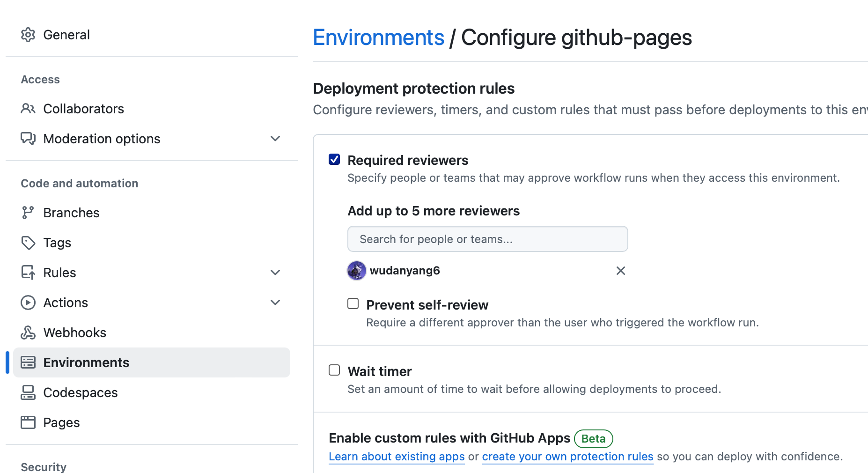This screenshot has width=868, height=473.
Task: Uncheck the Required reviewers checkbox
Action: (x=334, y=160)
